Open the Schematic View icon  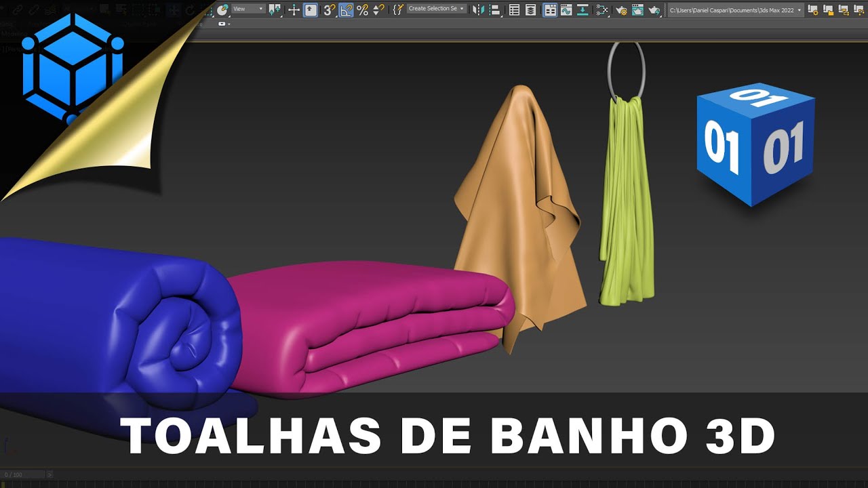click(583, 9)
